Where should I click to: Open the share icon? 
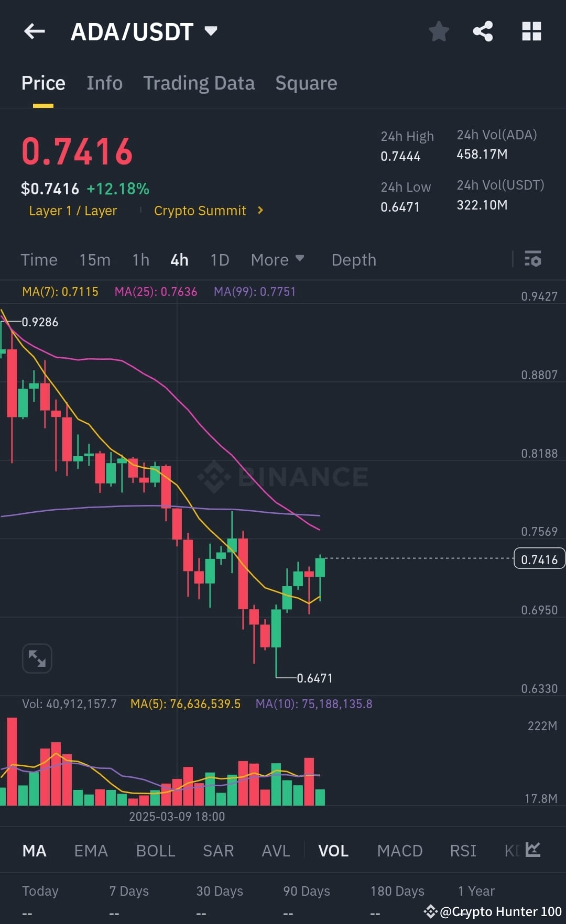(x=482, y=31)
